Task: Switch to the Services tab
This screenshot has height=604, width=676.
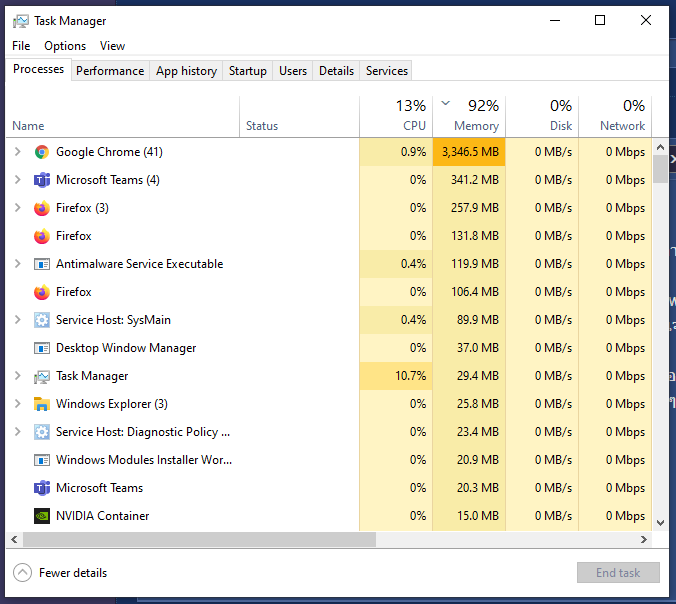Action: pyautogui.click(x=387, y=71)
